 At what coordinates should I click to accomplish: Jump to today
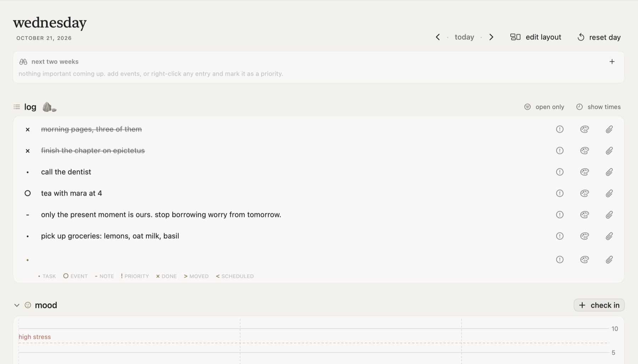(x=464, y=37)
